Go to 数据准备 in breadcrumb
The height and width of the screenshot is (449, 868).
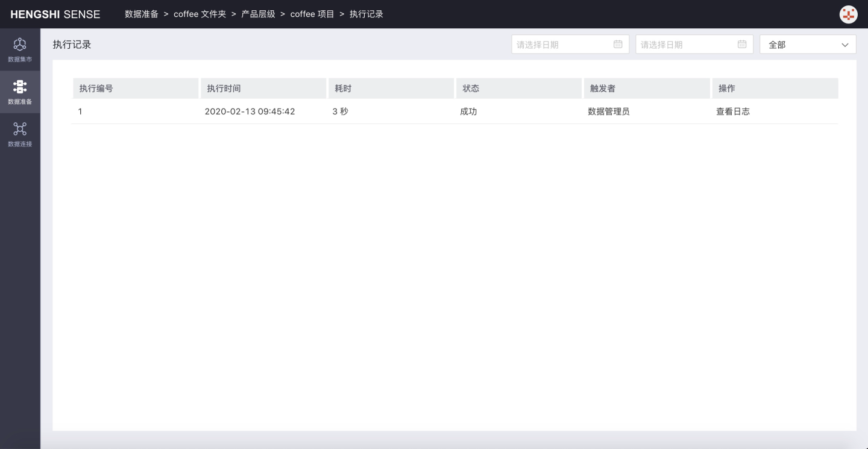(x=142, y=14)
